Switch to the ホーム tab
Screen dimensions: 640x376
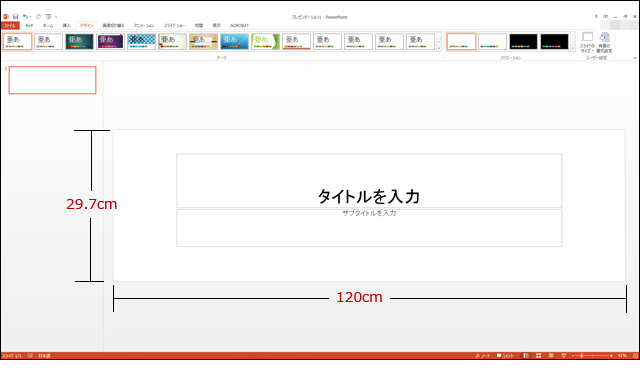tap(48, 25)
